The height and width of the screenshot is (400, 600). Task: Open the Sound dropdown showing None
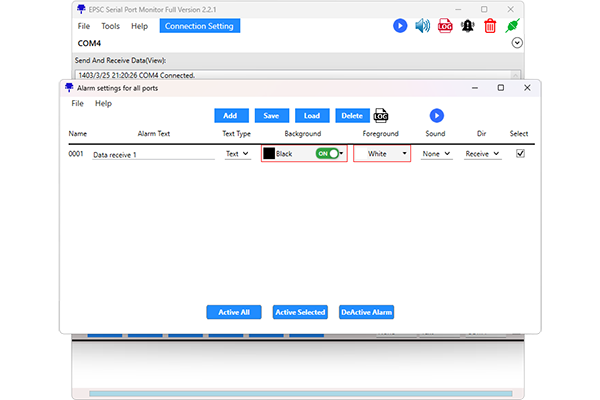(436, 154)
